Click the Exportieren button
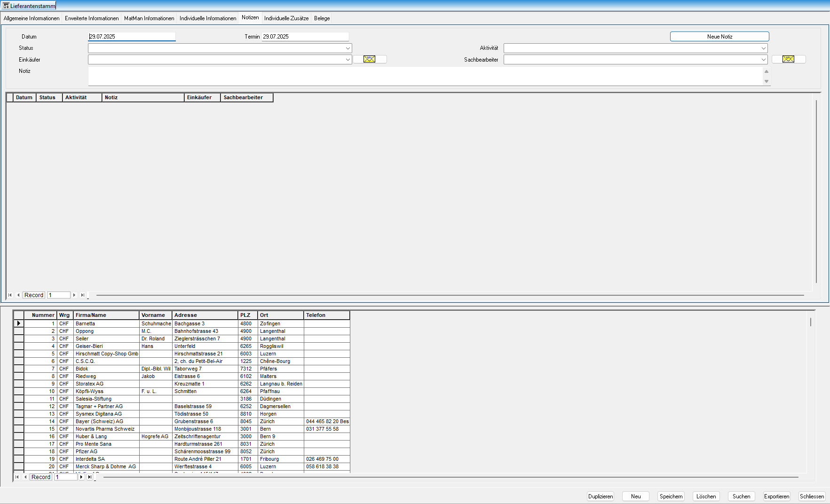830x504 pixels. (x=776, y=496)
